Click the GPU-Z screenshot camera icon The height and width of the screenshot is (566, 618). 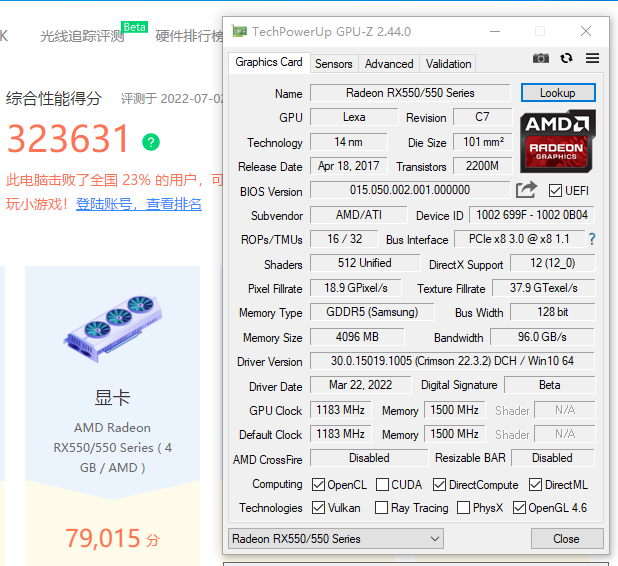(x=541, y=58)
